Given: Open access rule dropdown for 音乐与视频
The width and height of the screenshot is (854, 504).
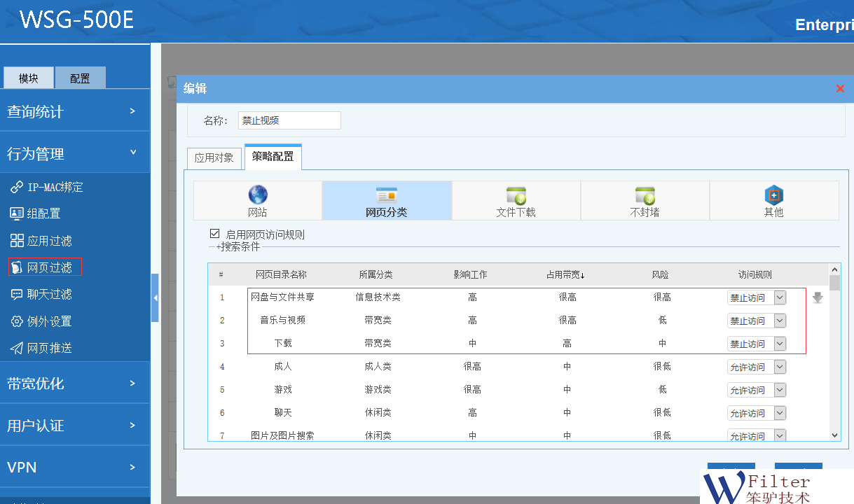Looking at the screenshot, I should [780, 321].
